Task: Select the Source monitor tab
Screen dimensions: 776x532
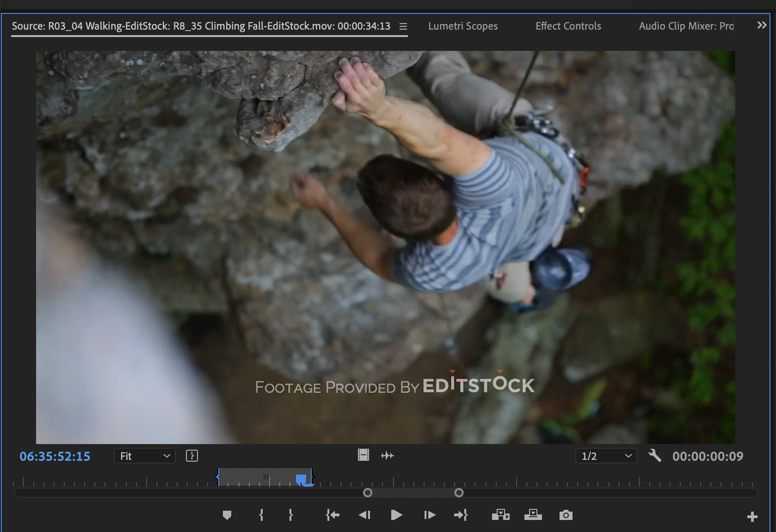Action: click(x=201, y=26)
